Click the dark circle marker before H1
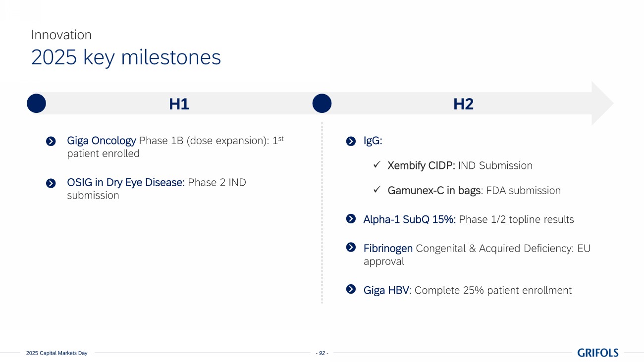Screen dimensions: 644x362 pos(36,104)
